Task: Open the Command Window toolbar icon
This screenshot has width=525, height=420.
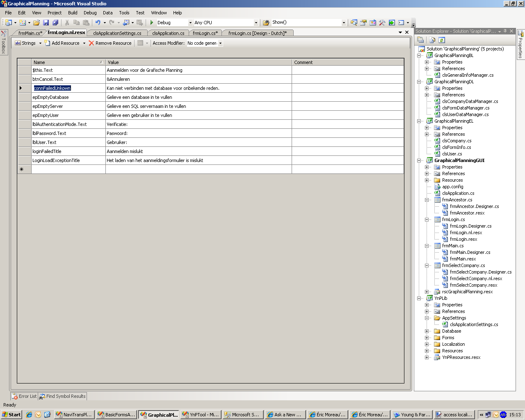Action: pyautogui.click(x=401, y=23)
